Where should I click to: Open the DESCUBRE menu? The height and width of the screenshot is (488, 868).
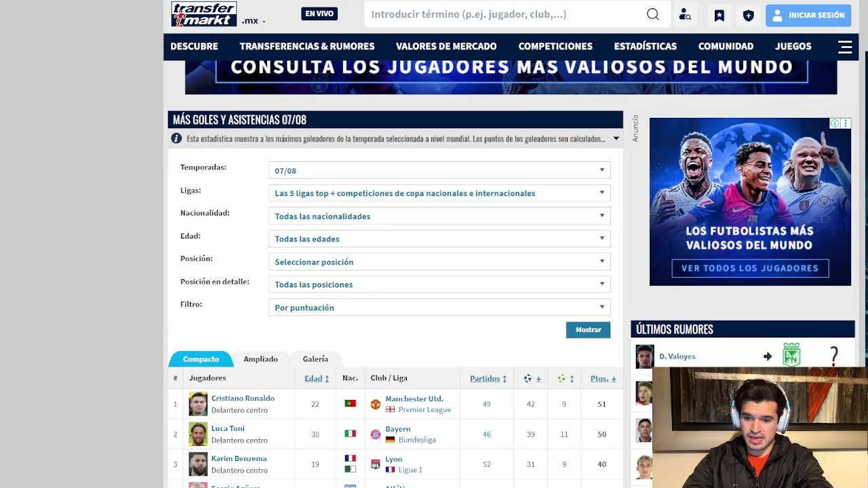point(194,46)
